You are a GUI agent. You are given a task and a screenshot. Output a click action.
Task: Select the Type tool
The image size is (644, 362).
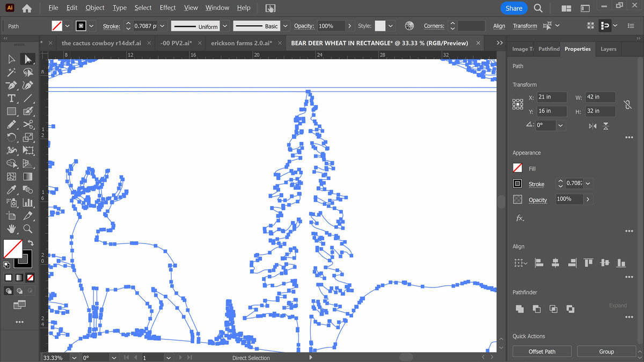point(11,98)
